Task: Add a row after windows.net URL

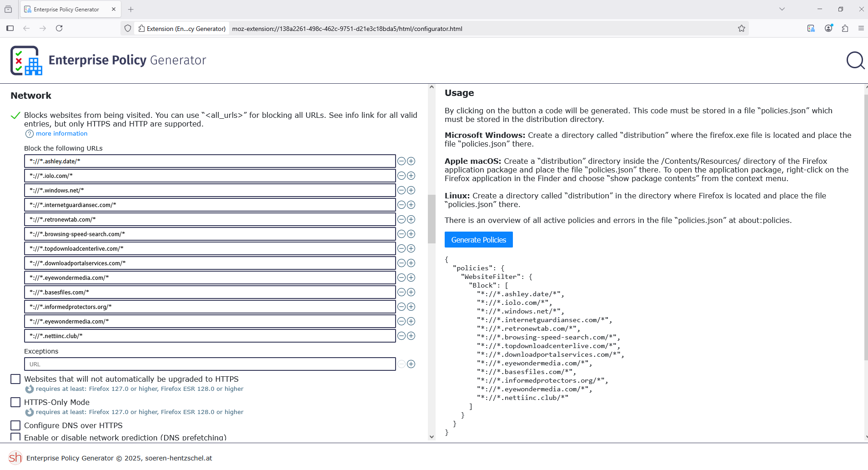Action: [x=411, y=190]
